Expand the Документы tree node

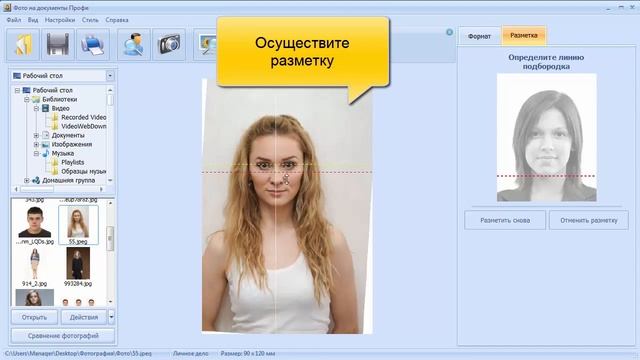point(36,136)
